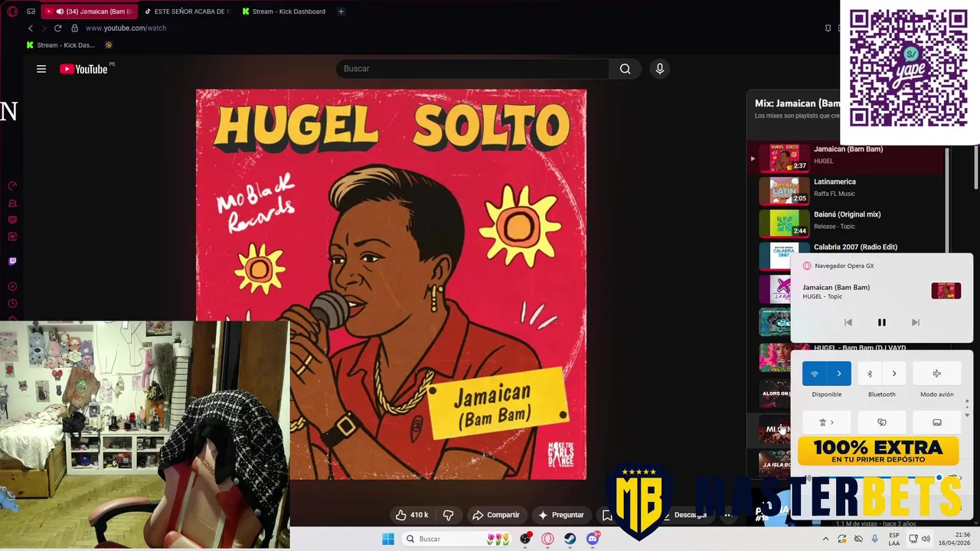The width and height of the screenshot is (980, 551).
Task: Switch to the ESTE SEÑOR ACABA DE TikTok tab
Action: (188, 11)
